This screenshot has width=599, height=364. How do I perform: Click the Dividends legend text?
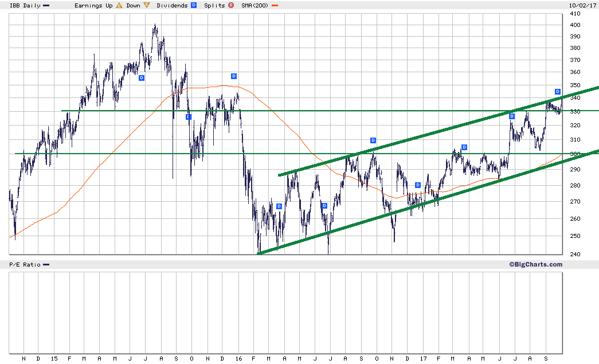[x=173, y=5]
